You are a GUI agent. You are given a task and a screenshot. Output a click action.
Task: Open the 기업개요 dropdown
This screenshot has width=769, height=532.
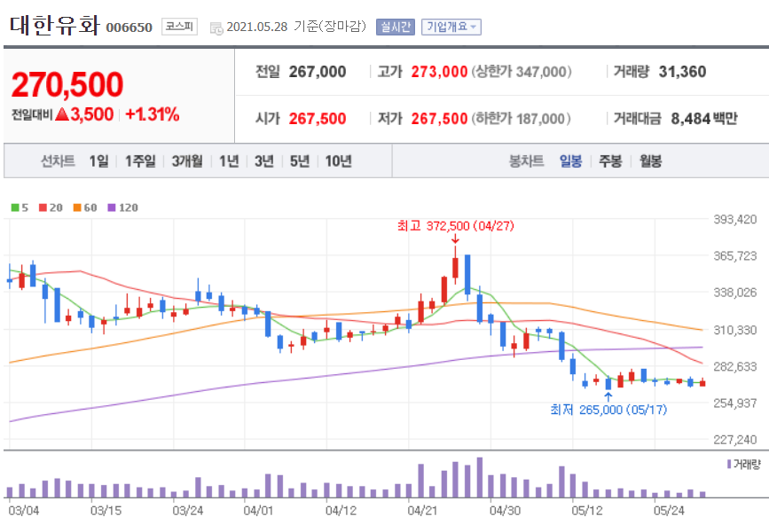[451, 27]
